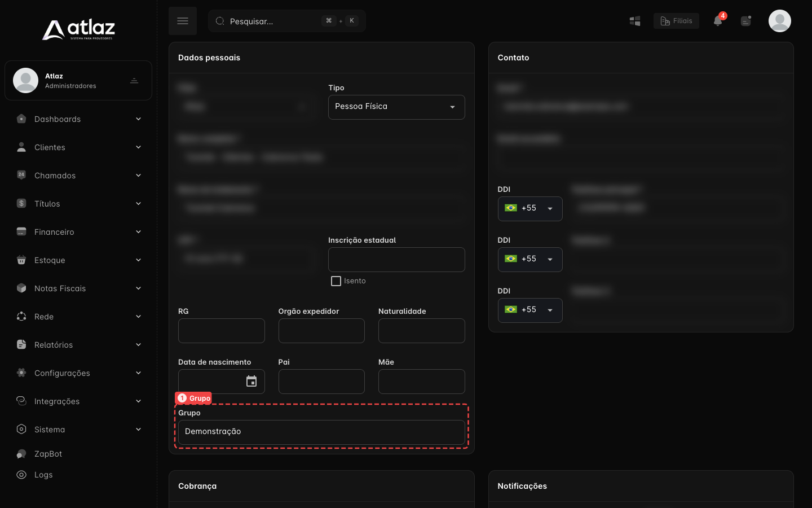Open the Tipo dropdown showing Pessoa Física

(396, 107)
